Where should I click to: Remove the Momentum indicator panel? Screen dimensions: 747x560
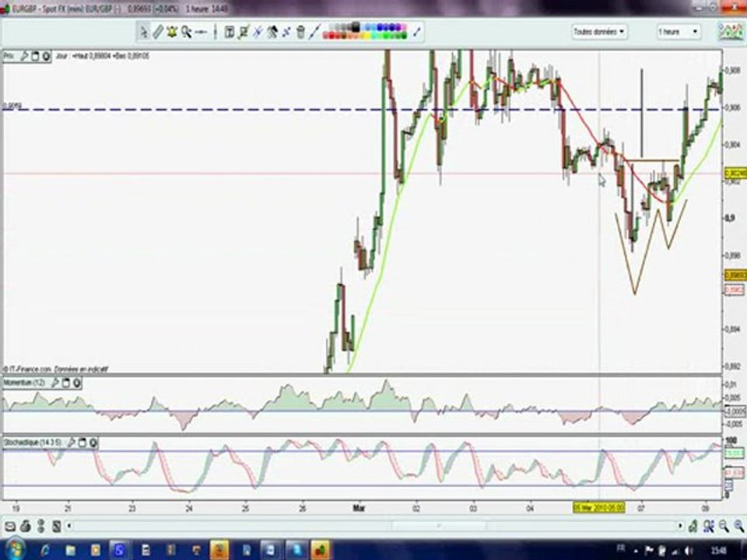[x=77, y=383]
